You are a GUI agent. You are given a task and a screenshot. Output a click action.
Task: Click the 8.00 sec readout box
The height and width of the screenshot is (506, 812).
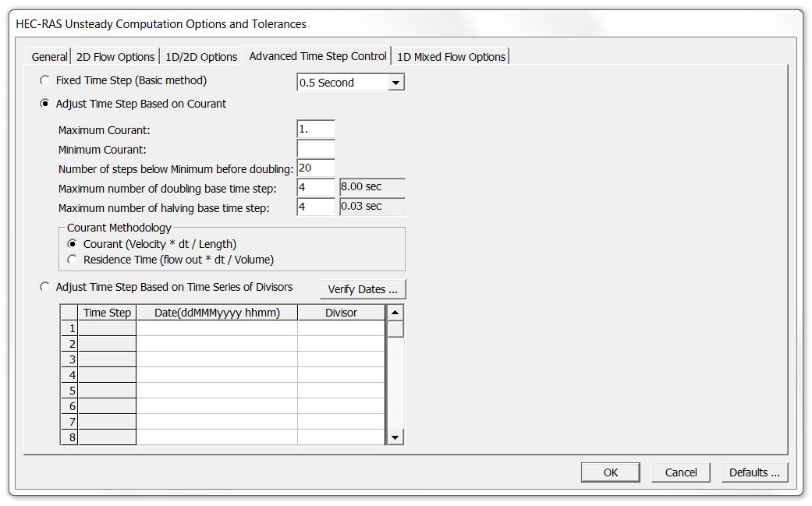coord(372,187)
